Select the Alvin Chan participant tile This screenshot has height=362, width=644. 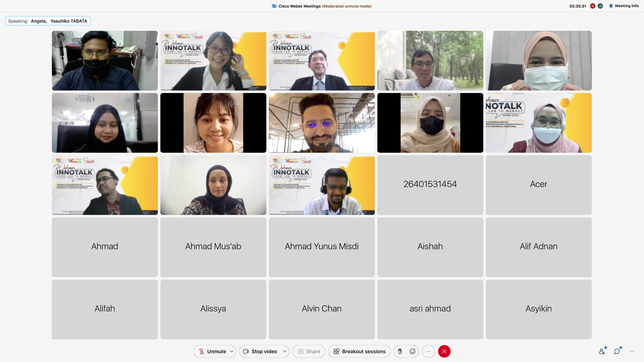click(x=322, y=309)
